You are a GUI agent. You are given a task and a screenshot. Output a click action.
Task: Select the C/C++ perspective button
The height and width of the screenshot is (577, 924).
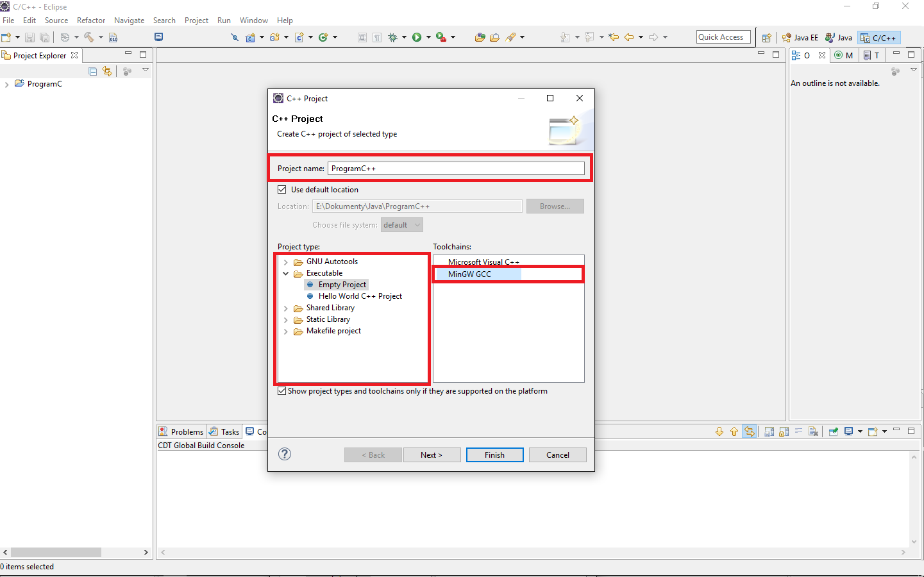[879, 38]
